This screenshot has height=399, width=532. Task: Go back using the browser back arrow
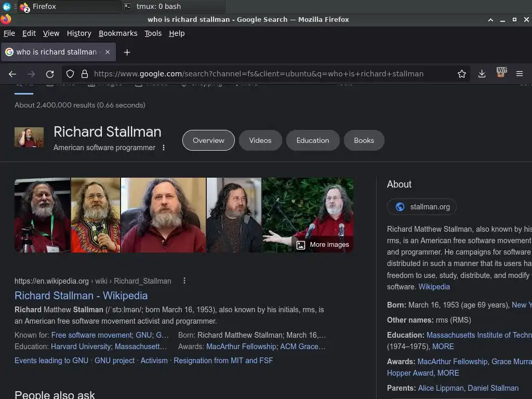[12, 74]
